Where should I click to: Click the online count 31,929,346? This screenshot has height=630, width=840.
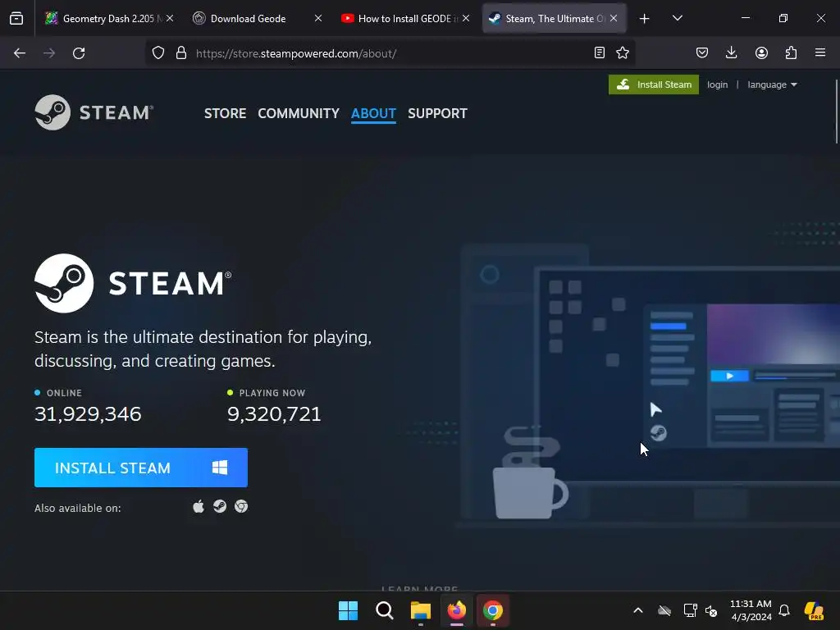pyautogui.click(x=88, y=413)
